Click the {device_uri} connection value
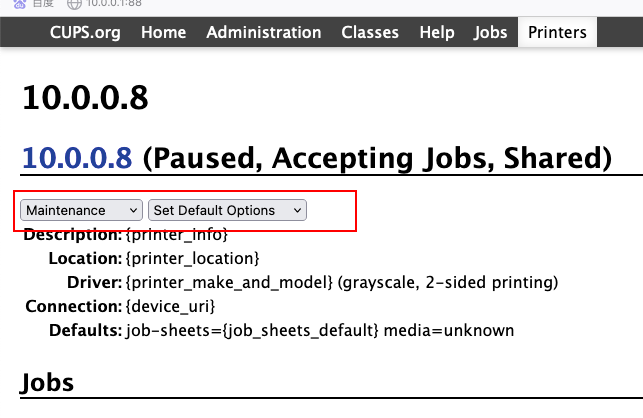The width and height of the screenshot is (643, 418). [x=170, y=306]
